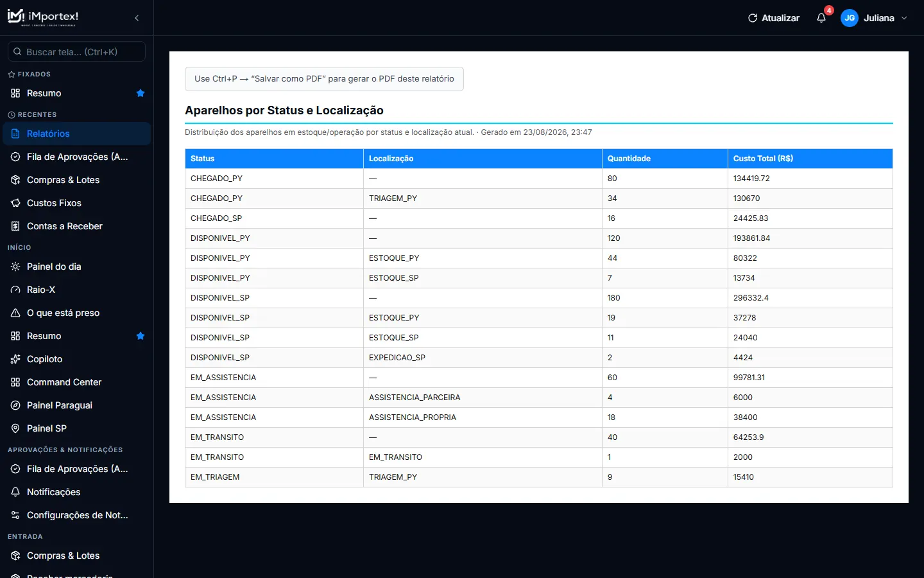Collapse the sidebar with the chevron arrow
This screenshot has height=578, width=924.
tap(137, 18)
